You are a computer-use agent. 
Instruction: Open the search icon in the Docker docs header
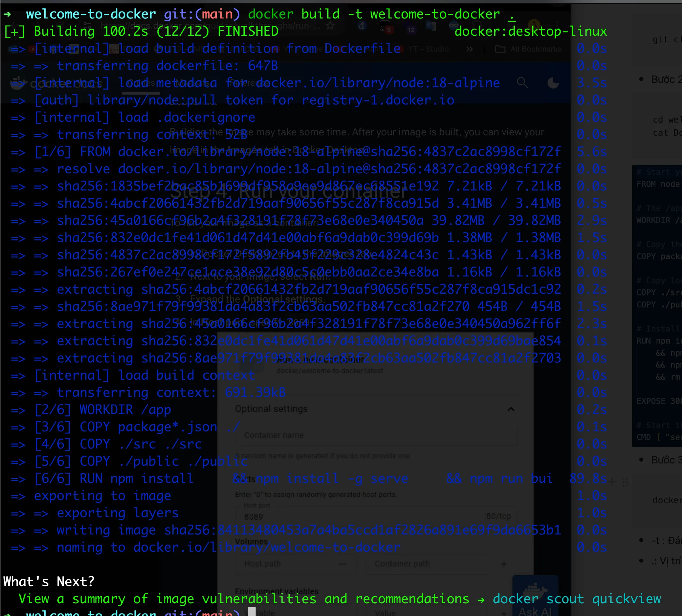coord(522,82)
